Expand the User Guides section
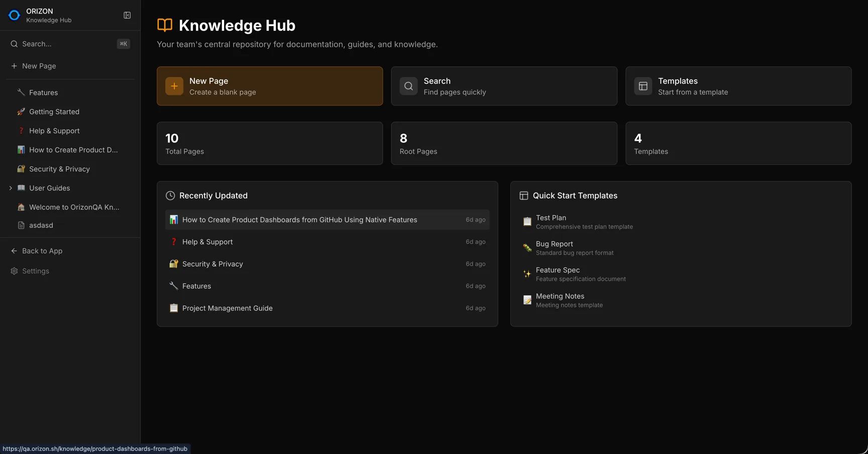Viewport: 868px width, 454px height. pyautogui.click(x=11, y=188)
